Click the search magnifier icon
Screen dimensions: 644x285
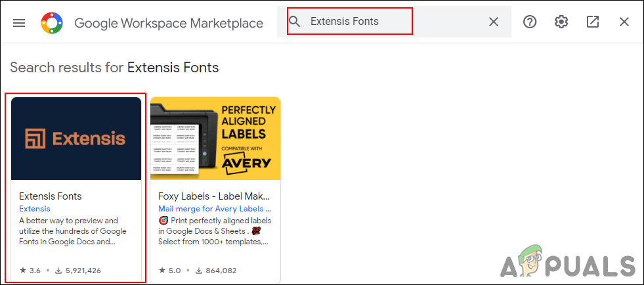click(295, 22)
